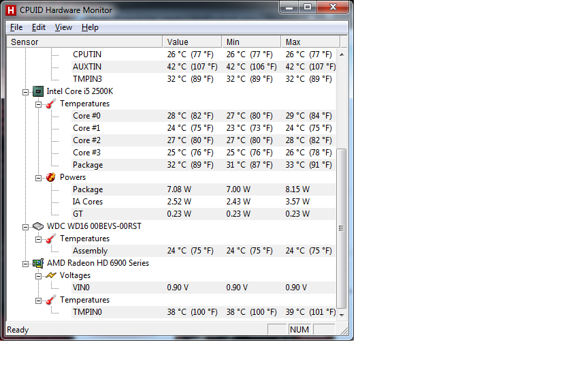Viewport: 588px width, 368px height.
Task: Click the Voltages lightning icon
Action: pos(50,275)
